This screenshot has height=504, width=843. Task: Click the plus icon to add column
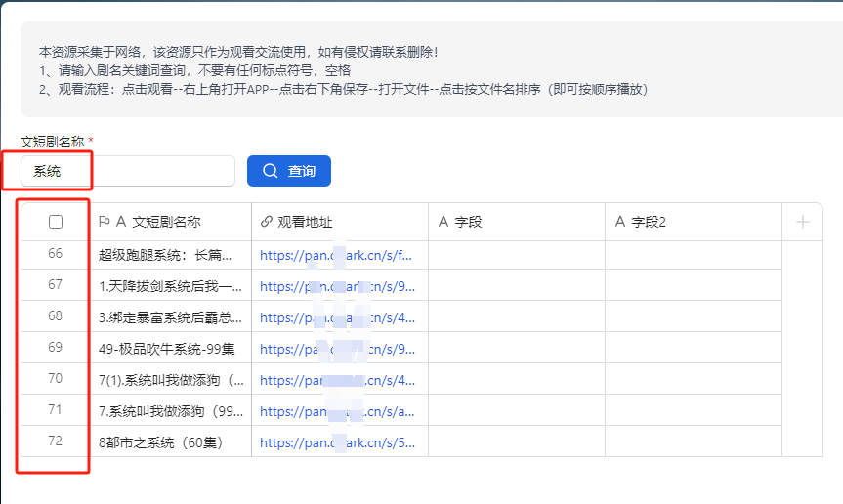803,222
